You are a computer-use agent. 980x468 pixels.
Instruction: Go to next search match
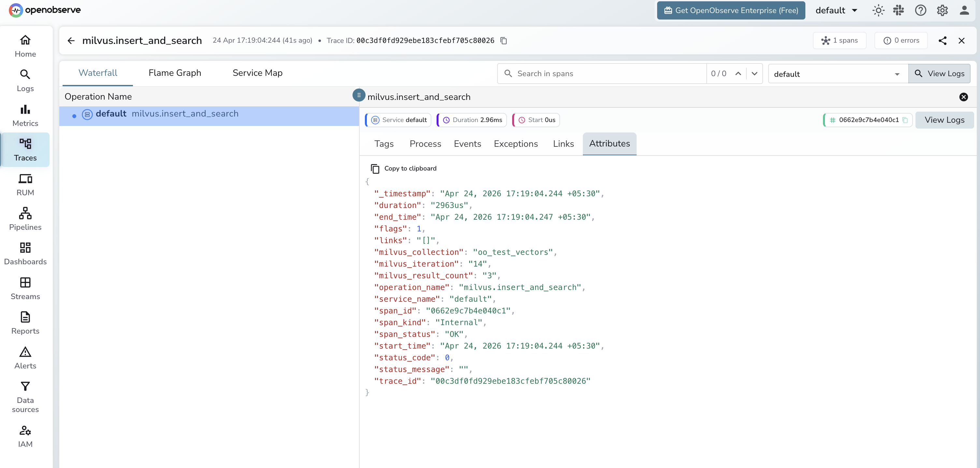coord(755,73)
